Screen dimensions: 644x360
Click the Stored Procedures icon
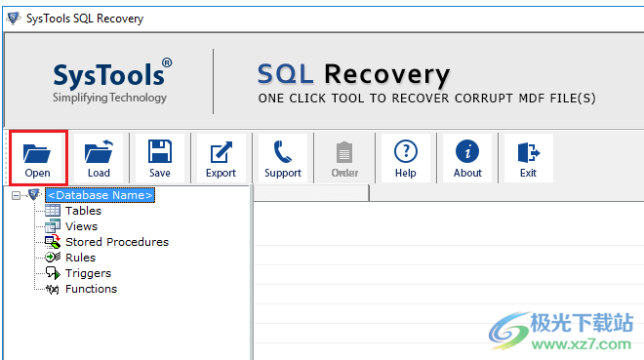pyautogui.click(x=53, y=242)
